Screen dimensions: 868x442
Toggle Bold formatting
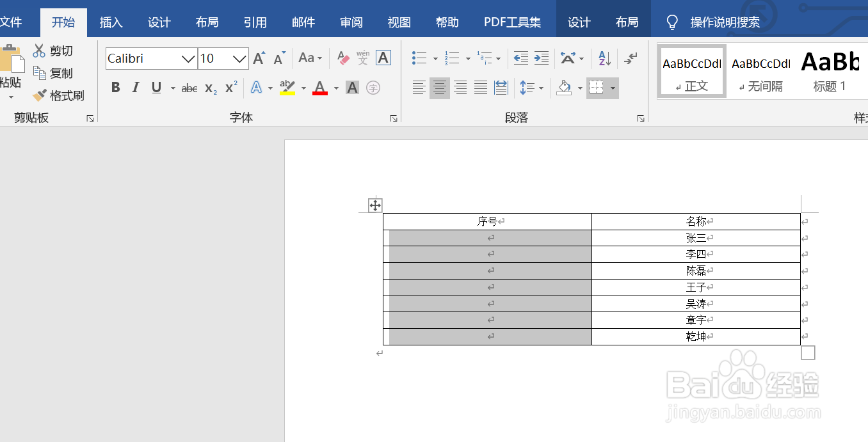[115, 88]
